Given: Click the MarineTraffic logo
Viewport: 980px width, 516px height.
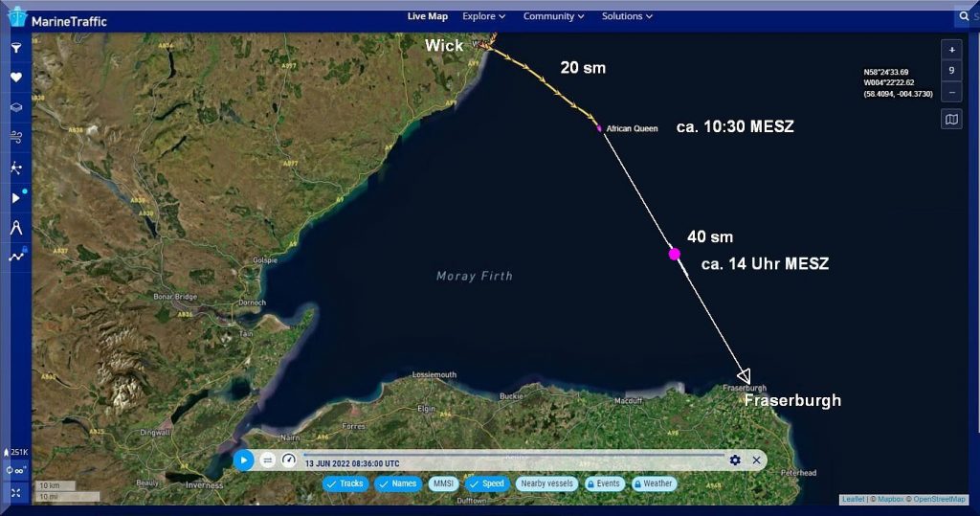Looking at the screenshot, I should click(57, 17).
